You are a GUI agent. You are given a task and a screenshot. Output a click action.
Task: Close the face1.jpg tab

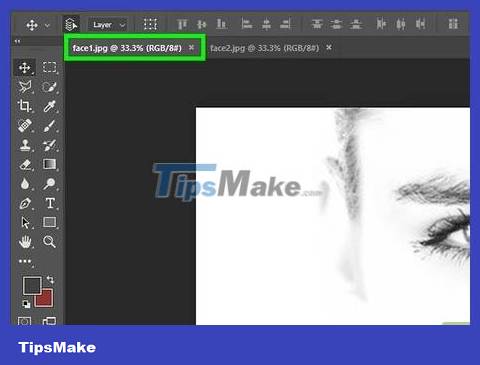click(191, 48)
